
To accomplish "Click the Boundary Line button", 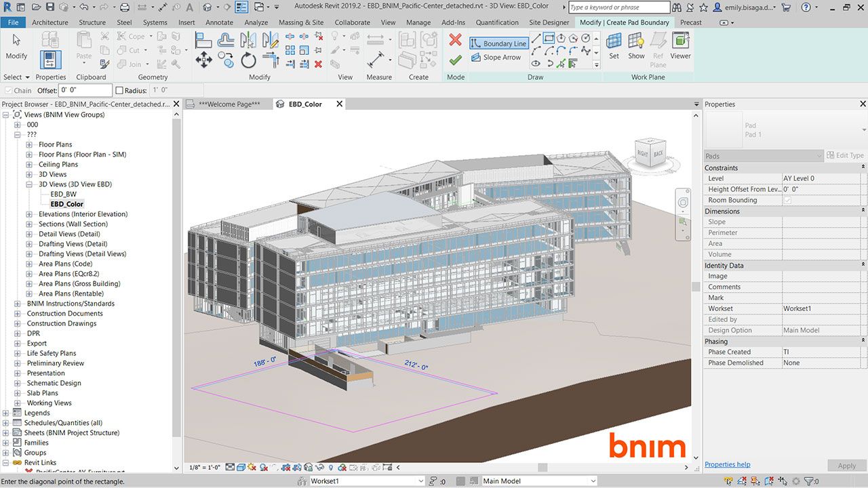I will point(498,43).
